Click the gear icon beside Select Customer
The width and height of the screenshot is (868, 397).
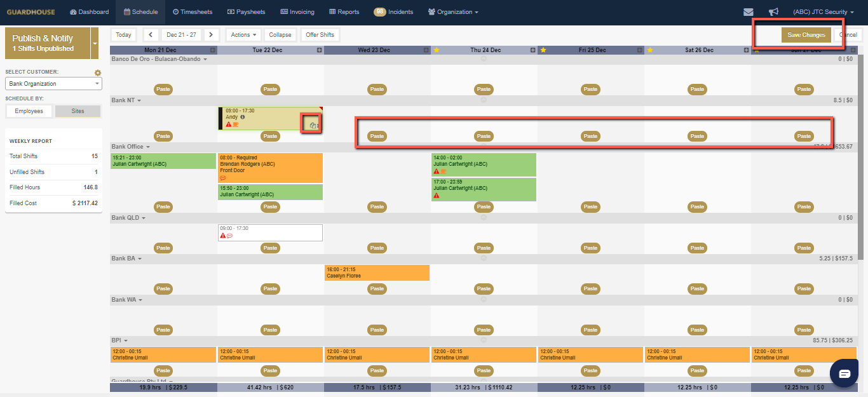pyautogui.click(x=98, y=73)
